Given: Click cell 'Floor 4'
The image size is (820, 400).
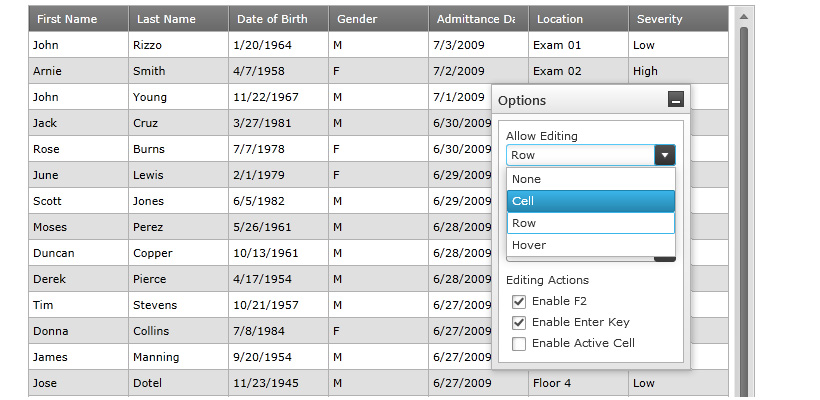Looking at the screenshot, I should pos(578,383).
